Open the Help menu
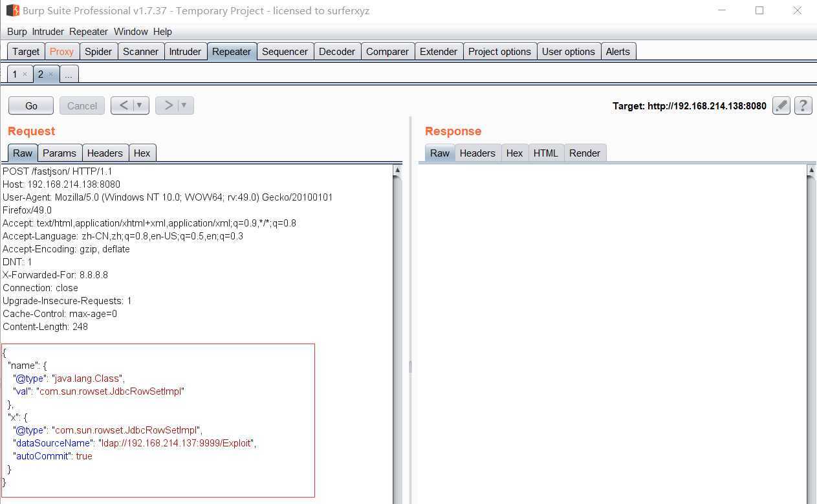This screenshot has width=817, height=504. click(162, 32)
